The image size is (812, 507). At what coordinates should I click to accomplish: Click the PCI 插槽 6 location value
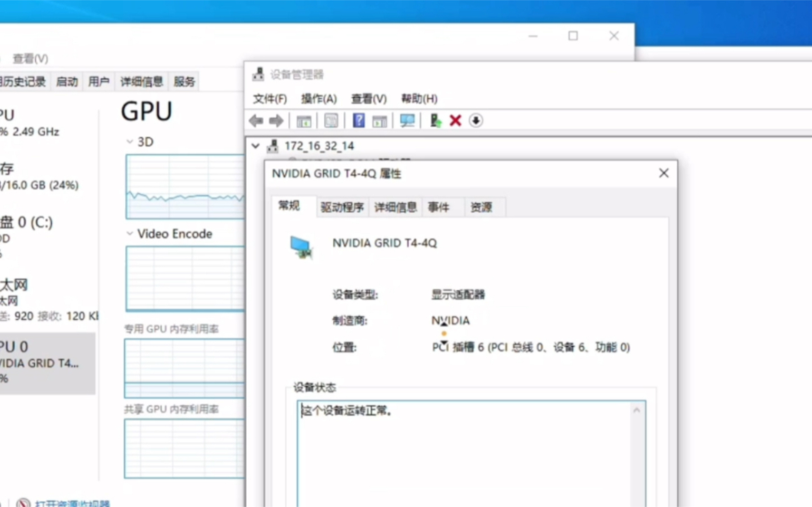[531, 347]
